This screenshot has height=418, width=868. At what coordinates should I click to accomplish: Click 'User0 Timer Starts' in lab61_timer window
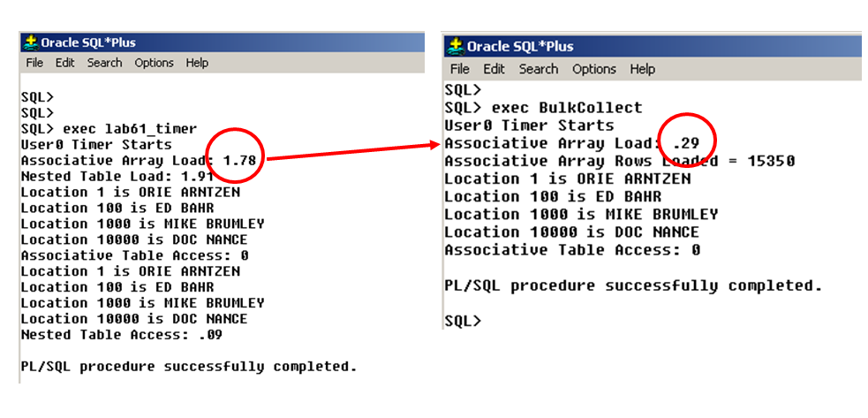pyautogui.click(x=96, y=145)
